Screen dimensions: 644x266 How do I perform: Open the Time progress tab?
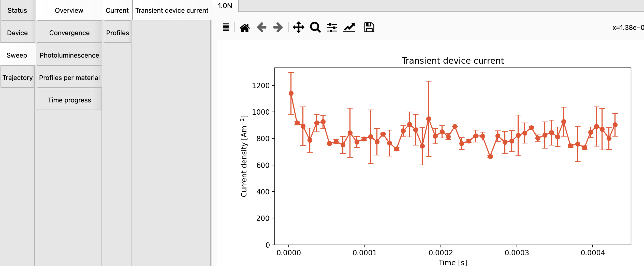(x=69, y=100)
